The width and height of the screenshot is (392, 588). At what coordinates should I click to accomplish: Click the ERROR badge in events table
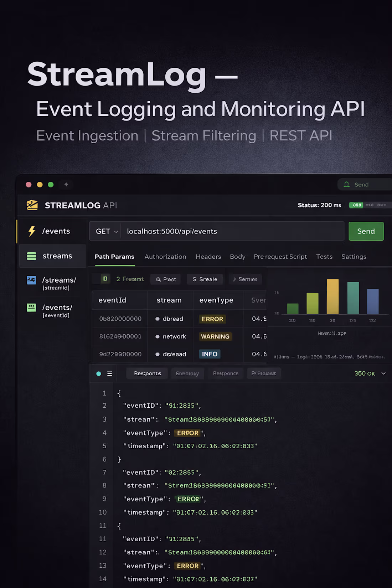coord(212,319)
